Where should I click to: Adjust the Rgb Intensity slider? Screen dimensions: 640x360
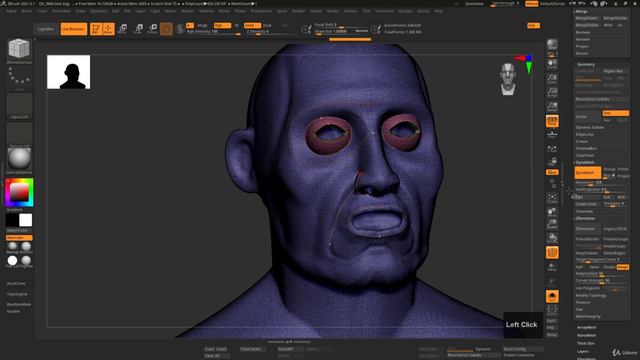pos(213,32)
